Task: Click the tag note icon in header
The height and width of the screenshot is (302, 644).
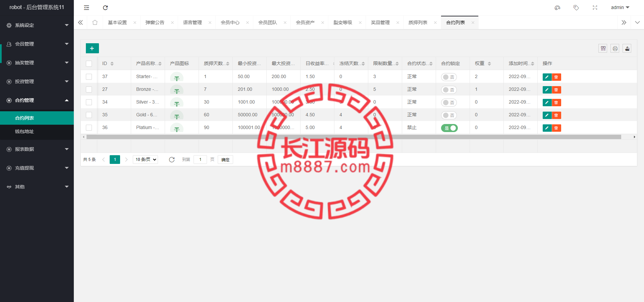Action: click(576, 8)
